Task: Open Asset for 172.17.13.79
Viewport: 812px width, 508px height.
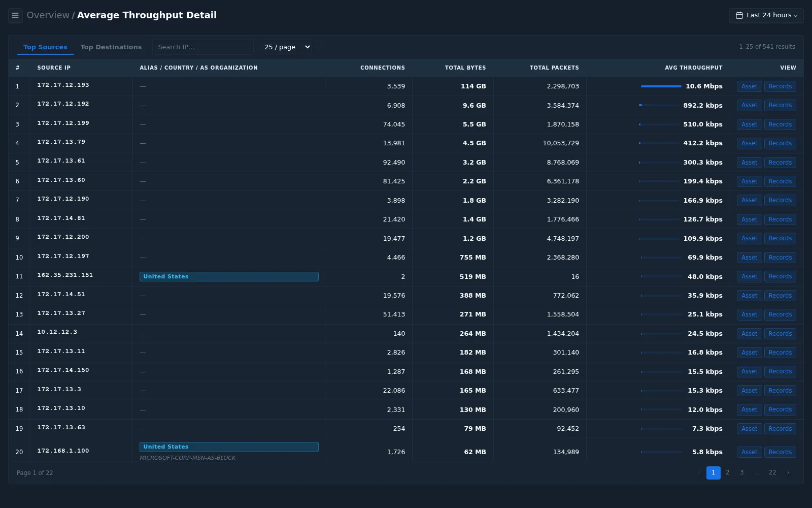Action: [x=749, y=143]
